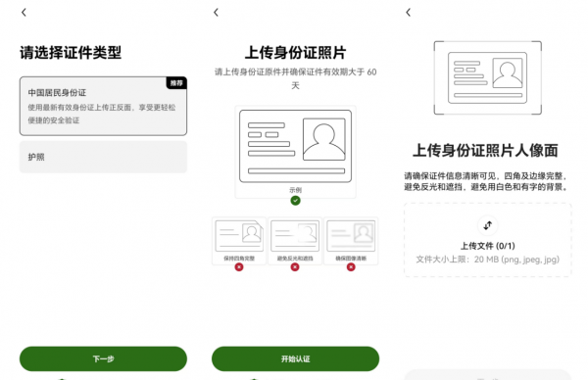Click the red X under 确保图像清晰
588x380 pixels.
351,267
